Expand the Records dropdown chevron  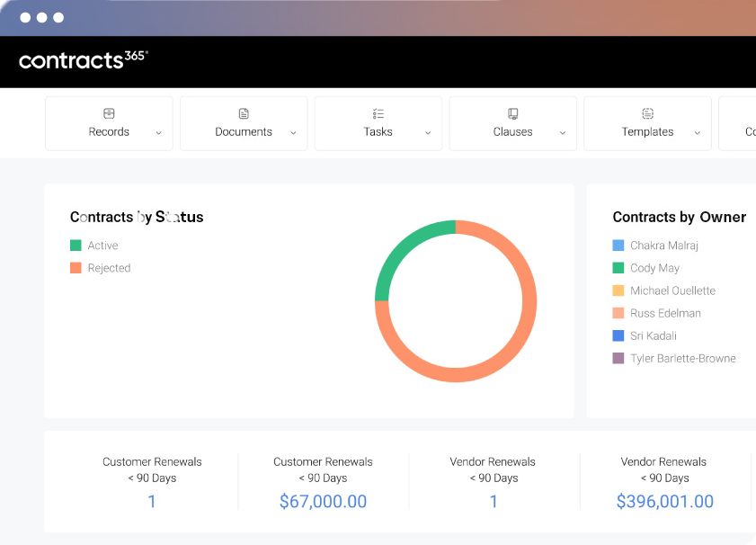(159, 133)
